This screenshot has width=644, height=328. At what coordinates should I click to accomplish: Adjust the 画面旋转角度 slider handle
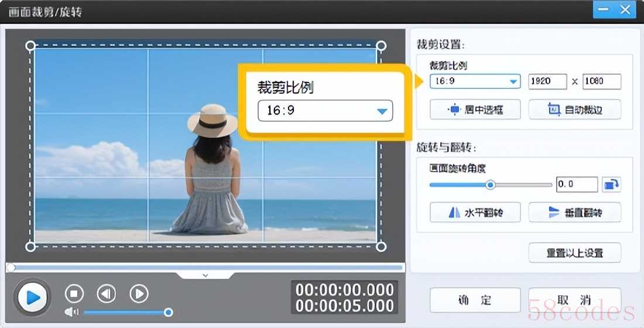click(490, 185)
